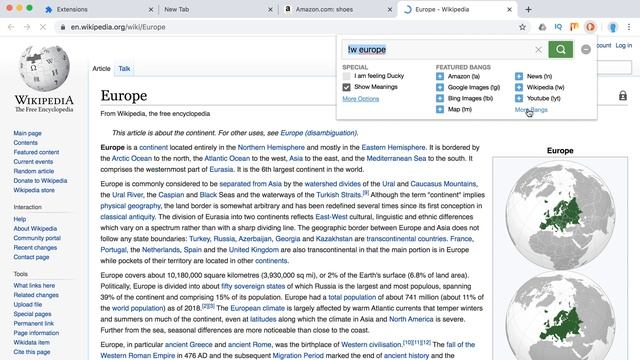
Task: Click the page protection padlock icon
Action: 622,96
